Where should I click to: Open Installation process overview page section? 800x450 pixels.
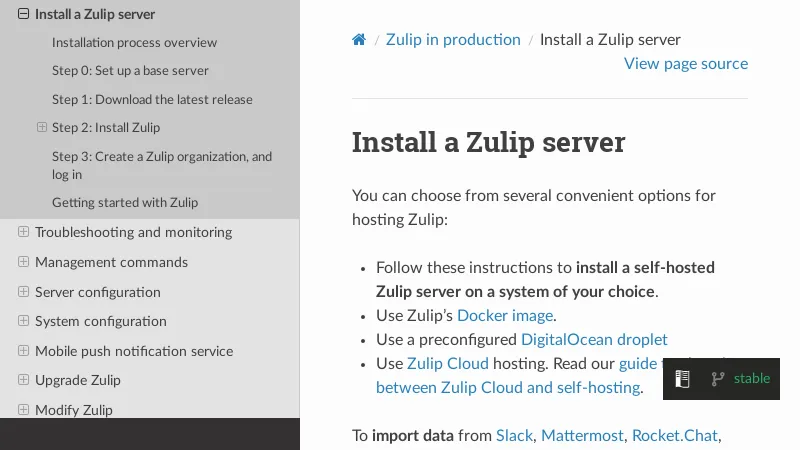pos(134,43)
